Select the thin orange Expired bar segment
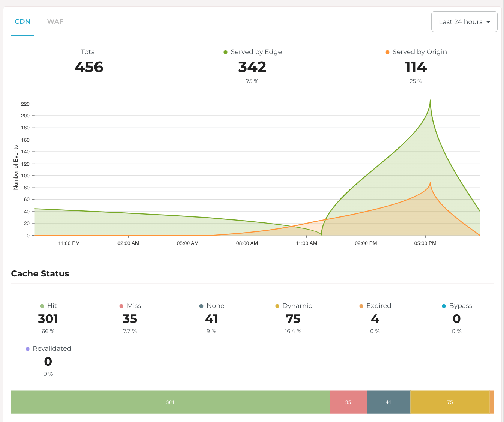The image size is (504, 422). tap(492, 402)
